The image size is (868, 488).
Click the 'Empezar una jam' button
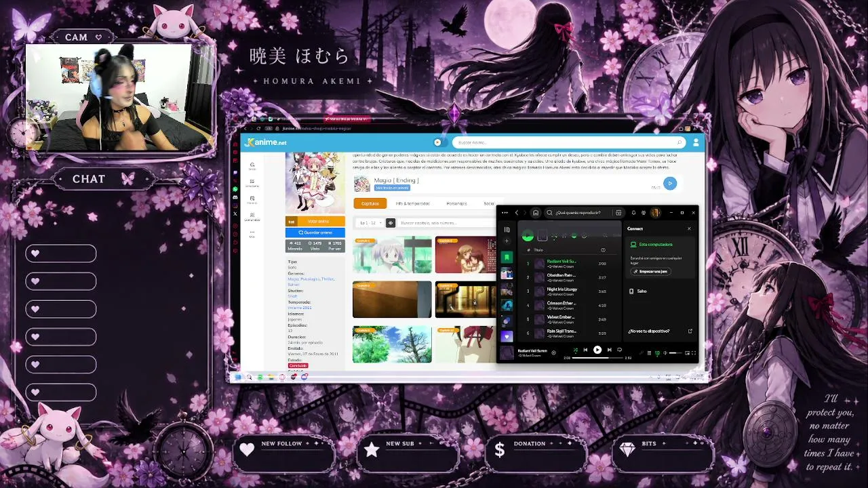pyautogui.click(x=650, y=271)
